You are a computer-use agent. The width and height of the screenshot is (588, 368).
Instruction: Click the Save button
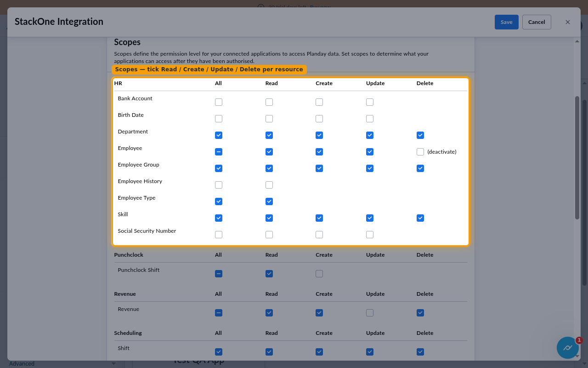point(506,22)
